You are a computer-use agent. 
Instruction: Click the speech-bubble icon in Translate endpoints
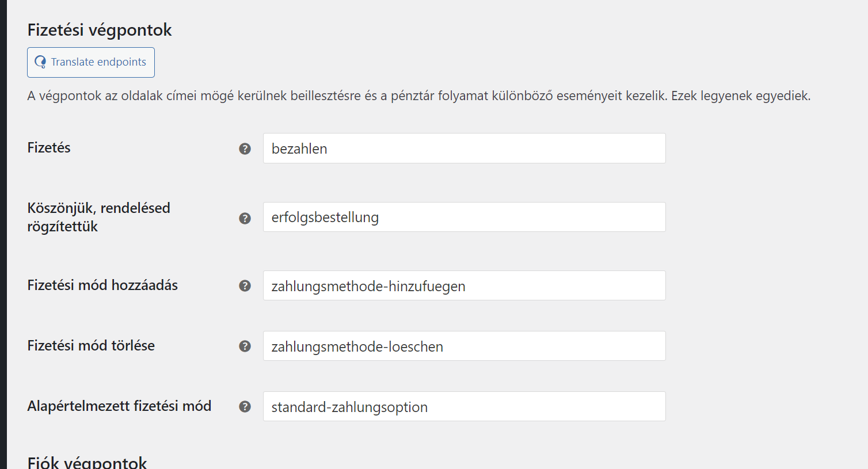click(40, 62)
